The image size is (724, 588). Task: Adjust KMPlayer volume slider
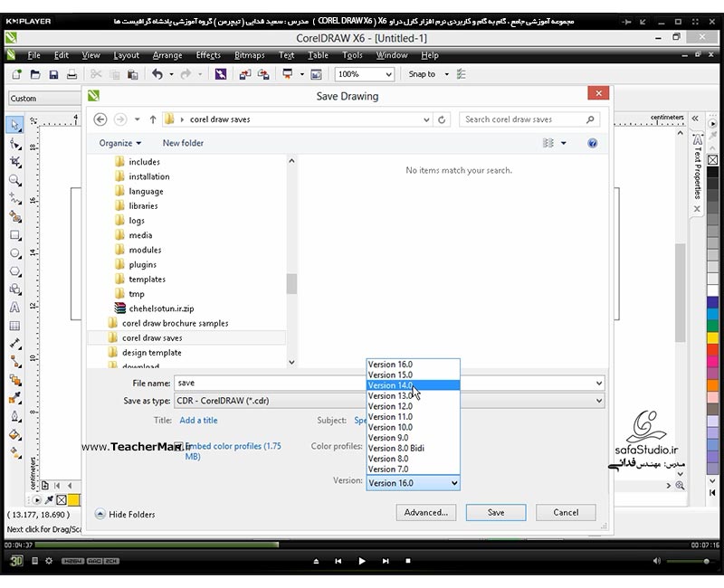point(689,561)
